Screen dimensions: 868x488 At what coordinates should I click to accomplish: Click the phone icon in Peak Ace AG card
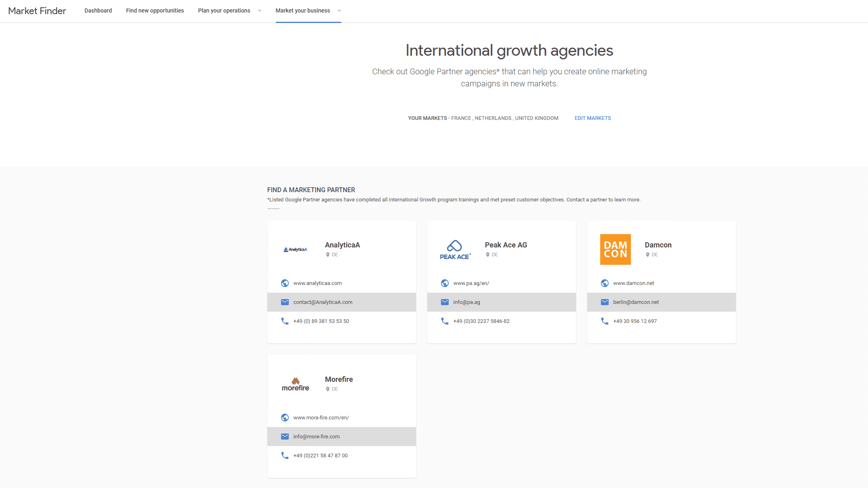tap(445, 321)
